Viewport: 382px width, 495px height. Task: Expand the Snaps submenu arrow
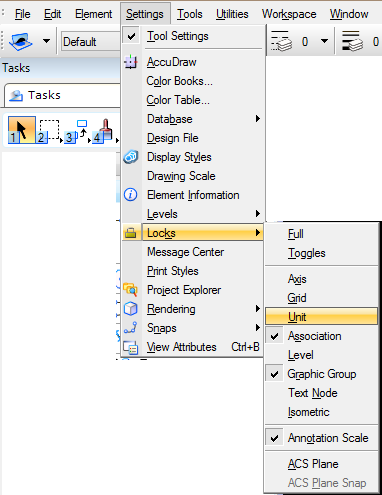click(x=257, y=328)
